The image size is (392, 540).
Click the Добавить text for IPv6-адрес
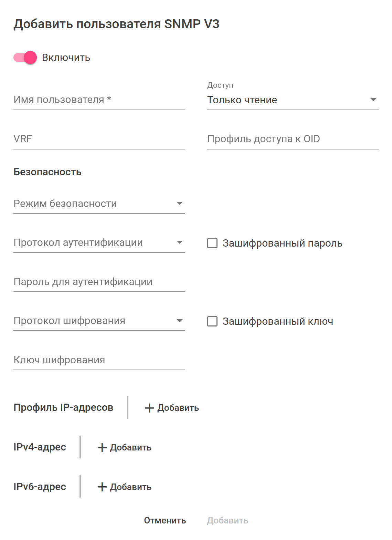click(131, 487)
